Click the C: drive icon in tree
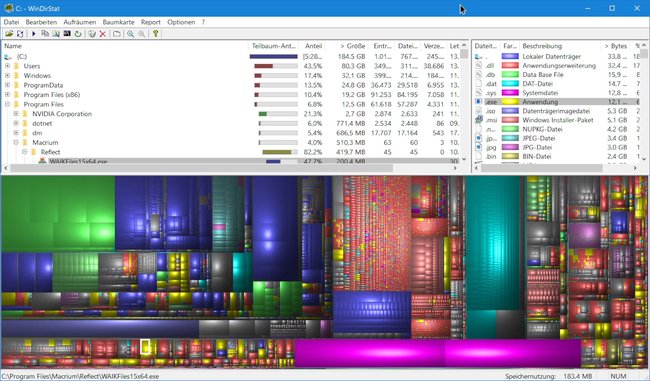650x381 pixels. tap(8, 56)
